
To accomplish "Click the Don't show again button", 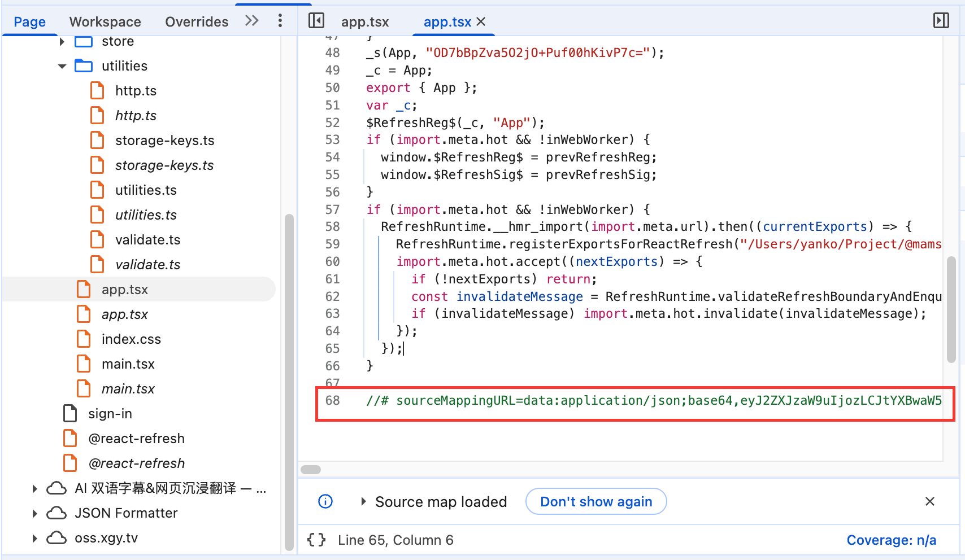I will click(595, 501).
